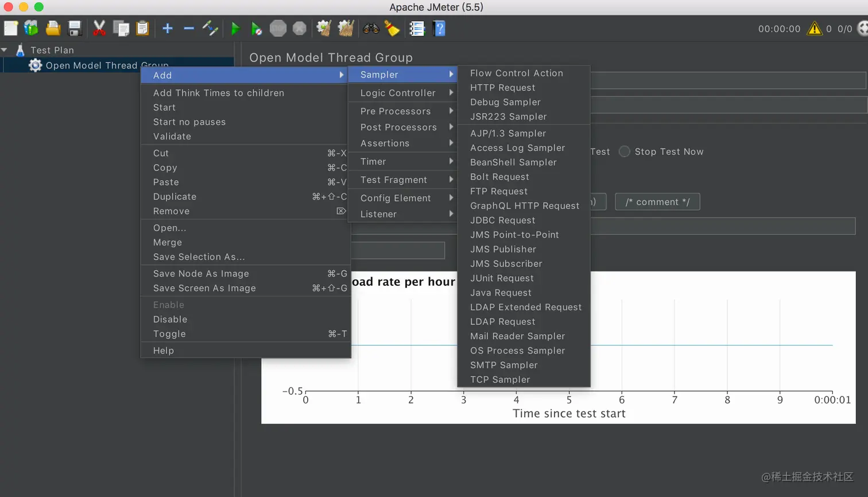Click Duplicate in context menu
This screenshot has width=868, height=497.
click(246, 197)
